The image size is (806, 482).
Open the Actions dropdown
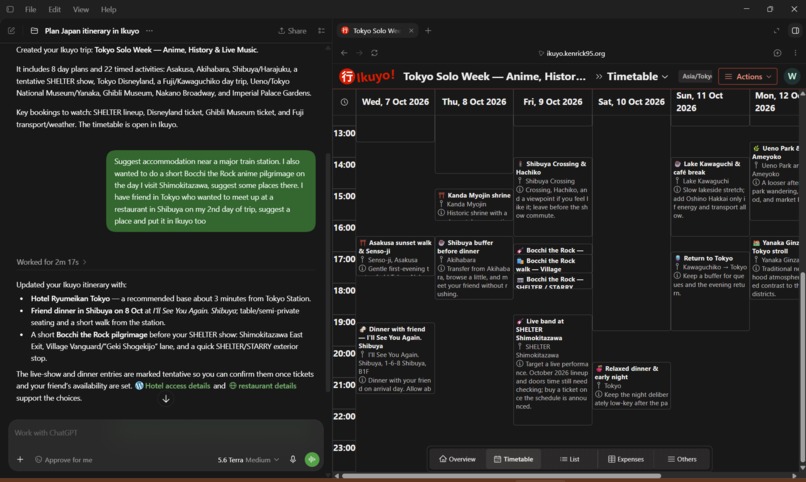point(747,77)
